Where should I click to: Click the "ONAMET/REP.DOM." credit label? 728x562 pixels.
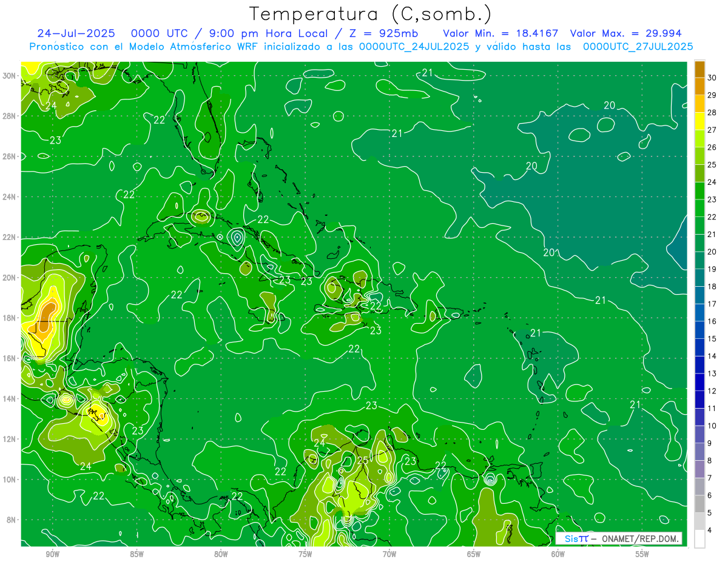[x=641, y=539]
